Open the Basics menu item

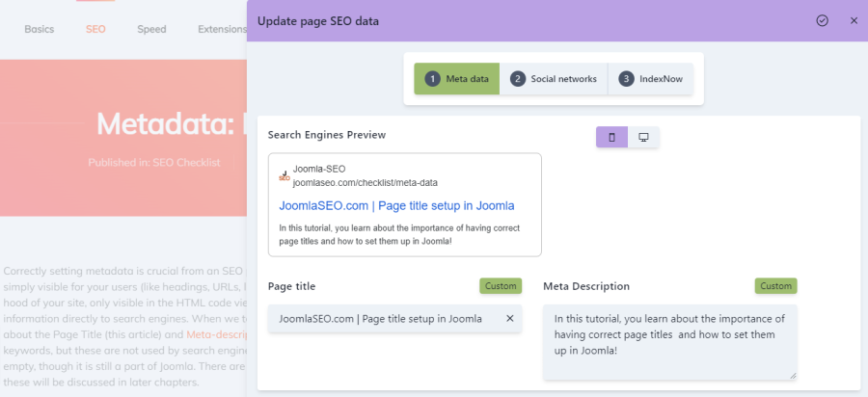[40, 29]
